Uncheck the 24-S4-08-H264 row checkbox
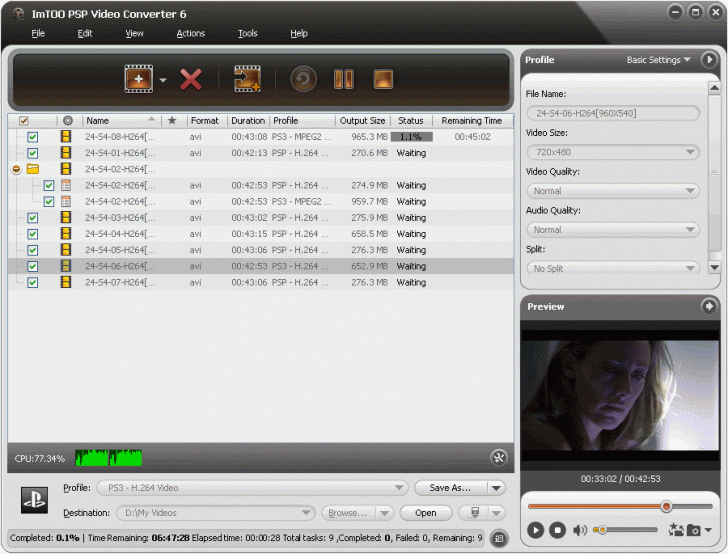Image resolution: width=728 pixels, height=554 pixels. click(32, 137)
